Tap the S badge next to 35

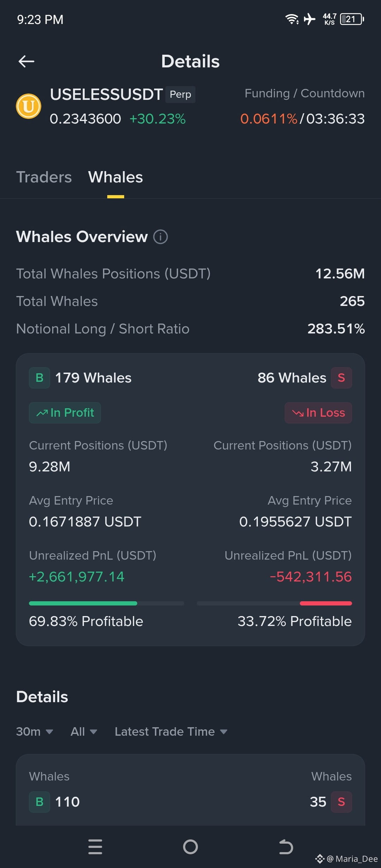(341, 802)
